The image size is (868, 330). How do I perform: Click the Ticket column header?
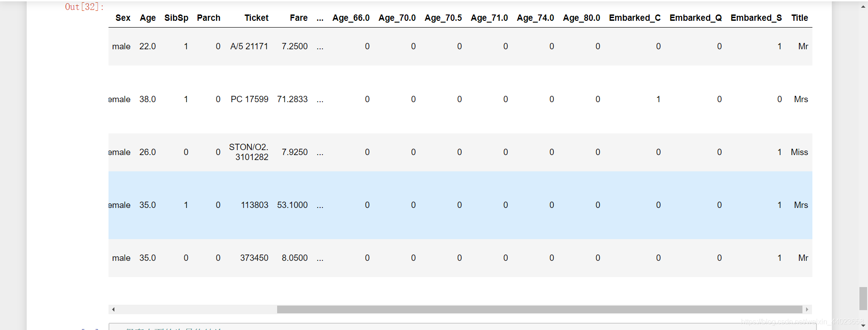pos(256,18)
